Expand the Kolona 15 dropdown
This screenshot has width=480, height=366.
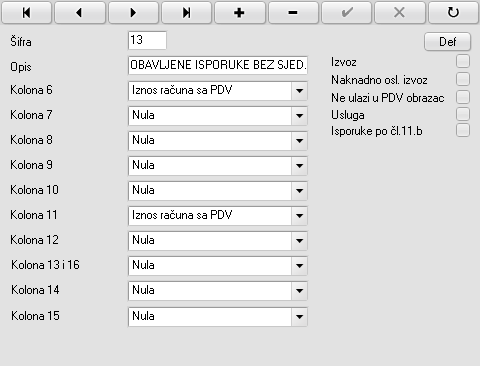pyautogui.click(x=299, y=317)
